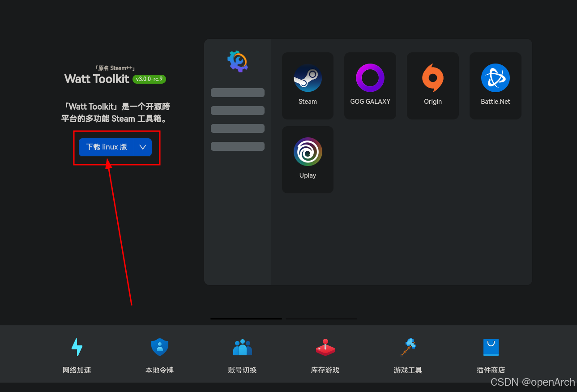Select the first carousel indicator bar
This screenshot has height=392, width=577.
246,319
